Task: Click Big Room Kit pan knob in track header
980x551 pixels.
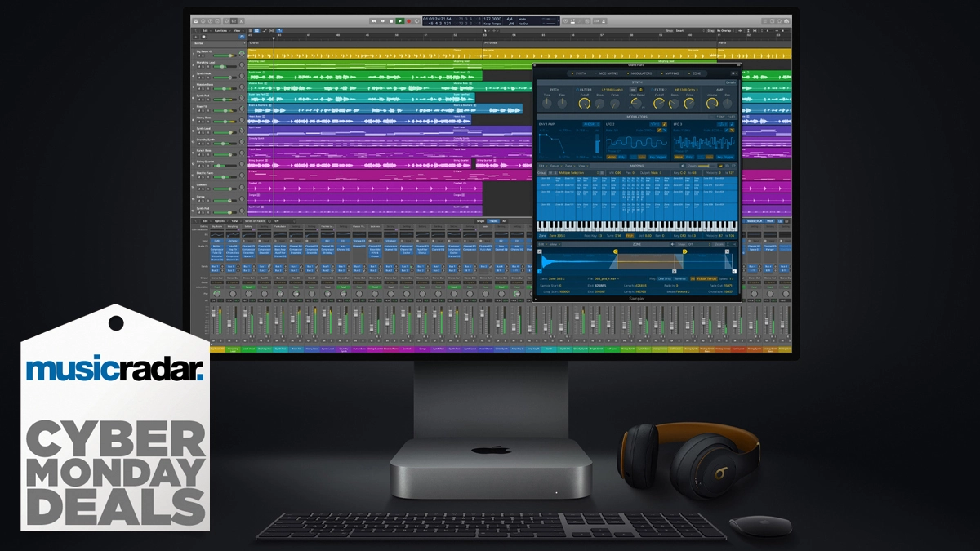Action: click(x=242, y=54)
